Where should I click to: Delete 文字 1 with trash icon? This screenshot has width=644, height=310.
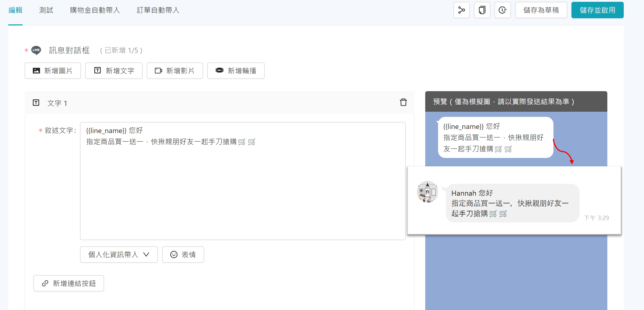pos(403,102)
